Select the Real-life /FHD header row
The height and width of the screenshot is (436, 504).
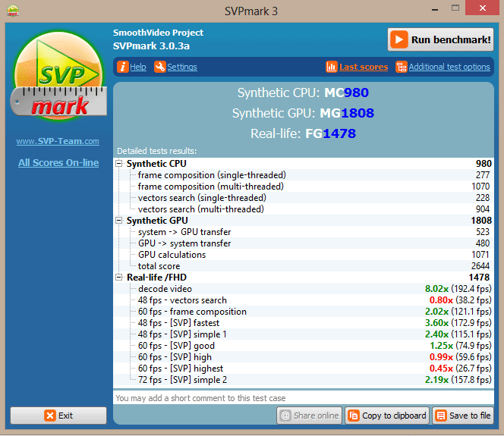click(304, 277)
